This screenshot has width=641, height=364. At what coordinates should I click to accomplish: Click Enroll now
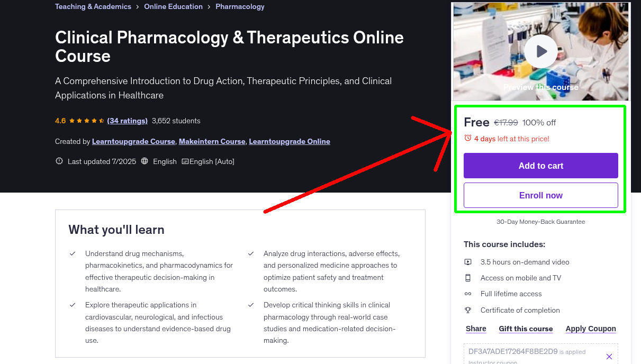pos(540,195)
